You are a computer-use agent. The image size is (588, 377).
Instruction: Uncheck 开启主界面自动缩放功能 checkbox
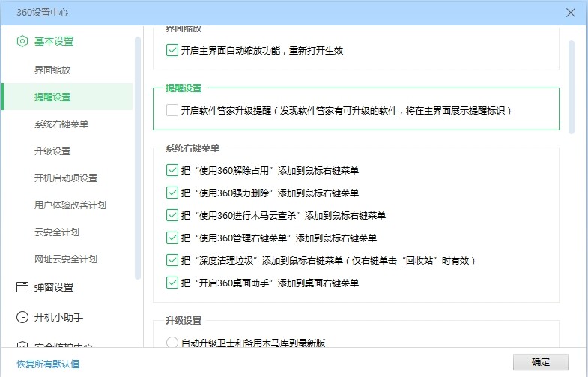[172, 51]
